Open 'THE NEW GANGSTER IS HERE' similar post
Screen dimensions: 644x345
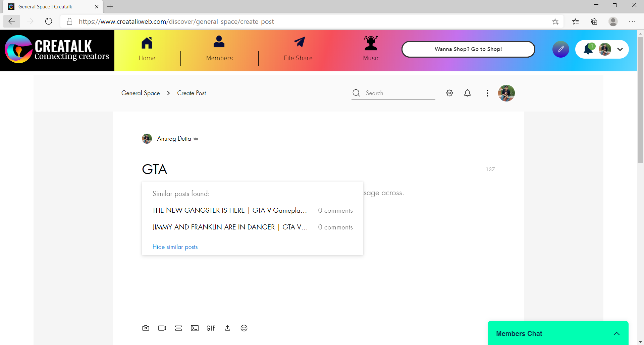click(x=229, y=210)
